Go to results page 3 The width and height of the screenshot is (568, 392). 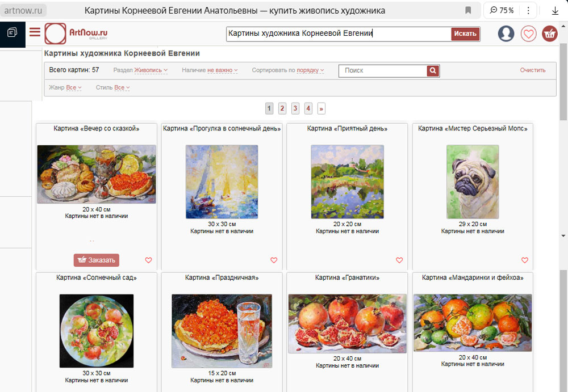tap(295, 108)
